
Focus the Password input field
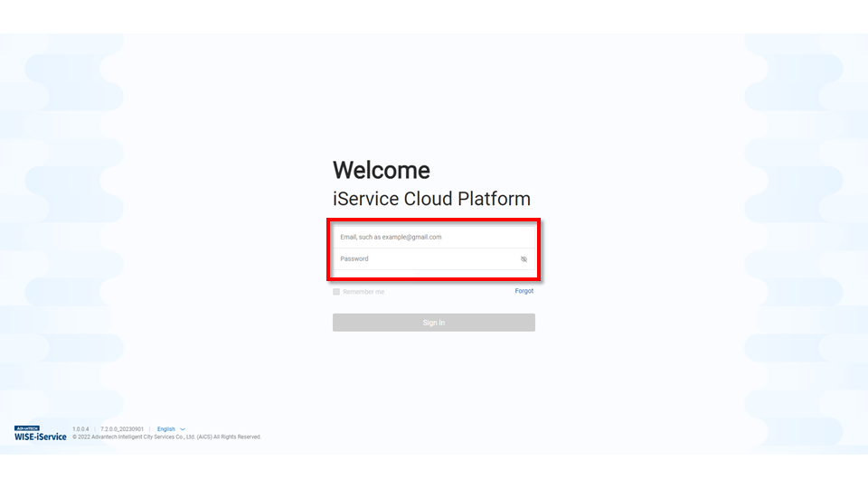(425, 259)
